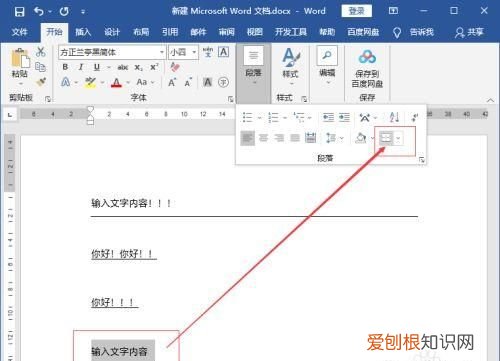Image resolution: width=500 pixels, height=361 pixels.
Task: Decrease font size with smaller A
Action: [x=188, y=83]
